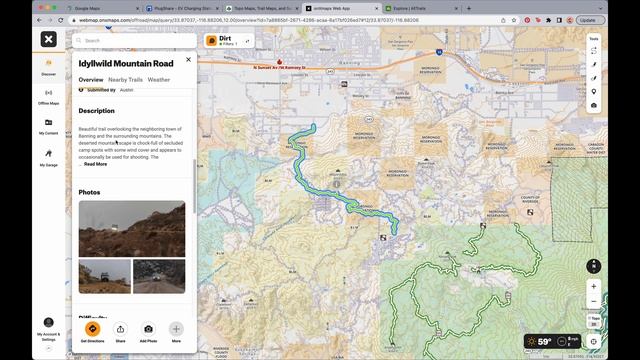
Task: Click the browser reload button
Action: click(60, 20)
